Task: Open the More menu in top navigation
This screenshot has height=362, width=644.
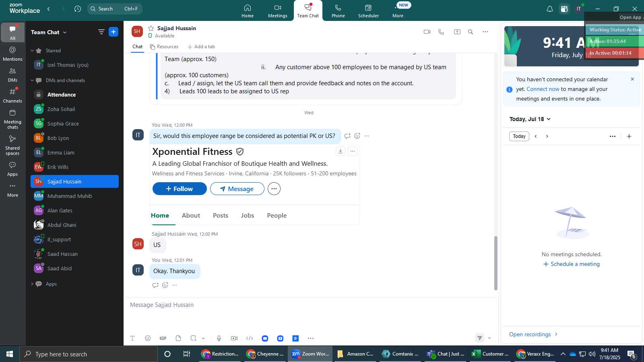Action: click(x=398, y=11)
